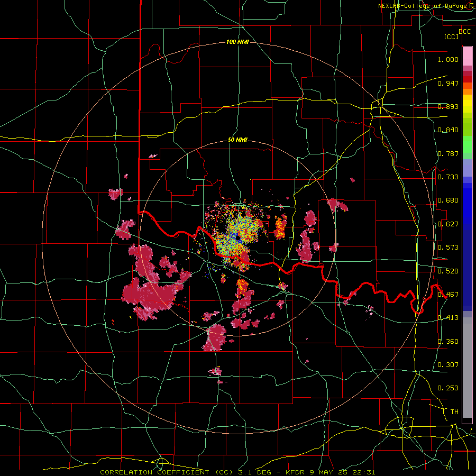The image size is (476, 476).
Task: Click the TH threshold label
Action: pos(454,412)
